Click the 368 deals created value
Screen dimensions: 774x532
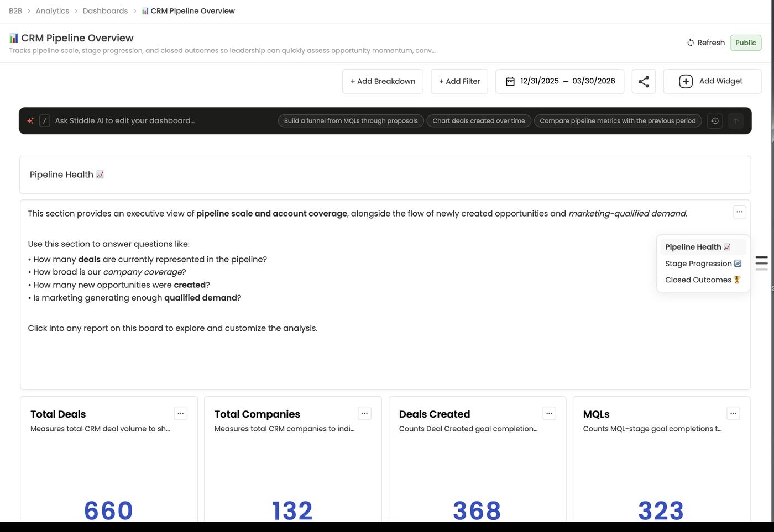click(477, 510)
